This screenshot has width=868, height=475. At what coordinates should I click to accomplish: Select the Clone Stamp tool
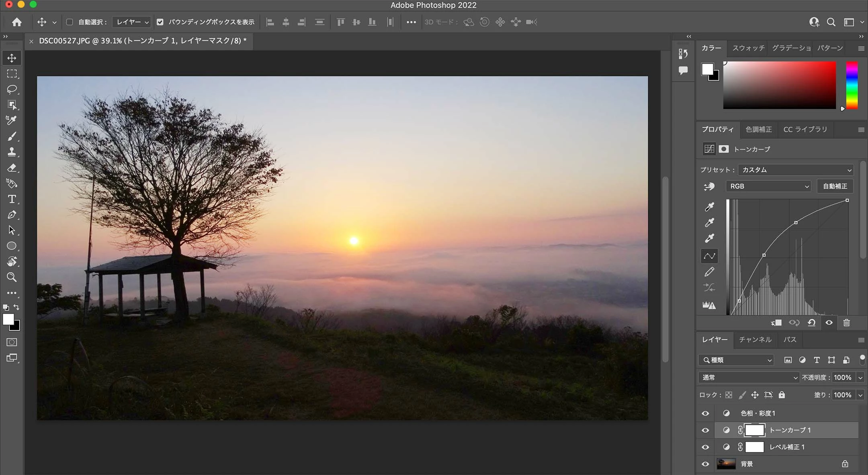12,152
